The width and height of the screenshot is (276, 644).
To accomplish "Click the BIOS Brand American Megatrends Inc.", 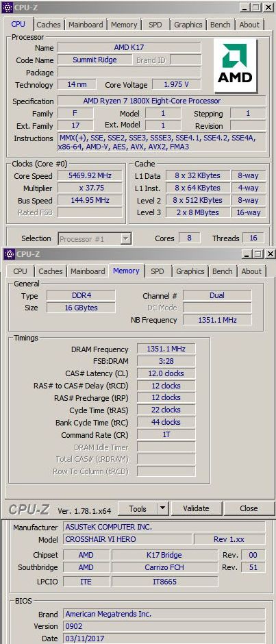I will point(164,614).
